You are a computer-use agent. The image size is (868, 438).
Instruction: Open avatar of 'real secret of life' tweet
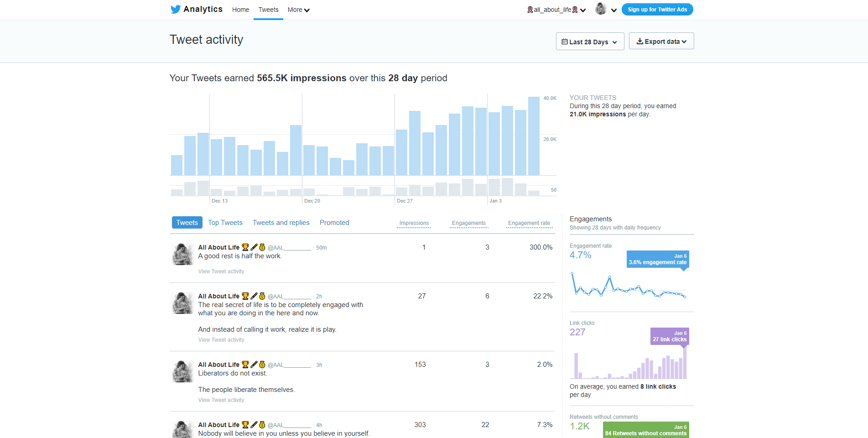coord(182,303)
